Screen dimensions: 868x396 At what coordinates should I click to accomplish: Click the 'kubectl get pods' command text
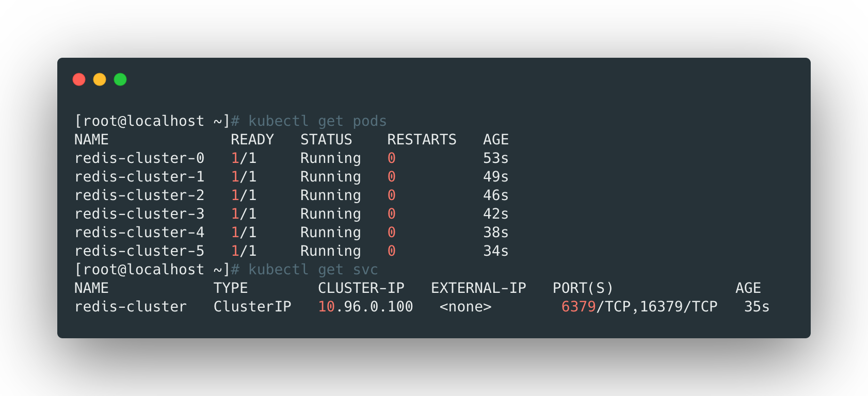click(317, 121)
